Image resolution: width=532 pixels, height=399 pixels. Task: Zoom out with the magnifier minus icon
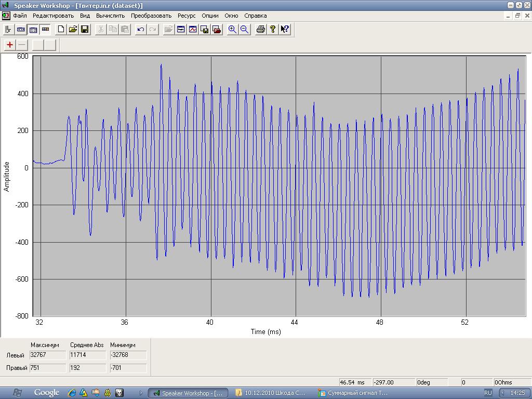[244, 29]
